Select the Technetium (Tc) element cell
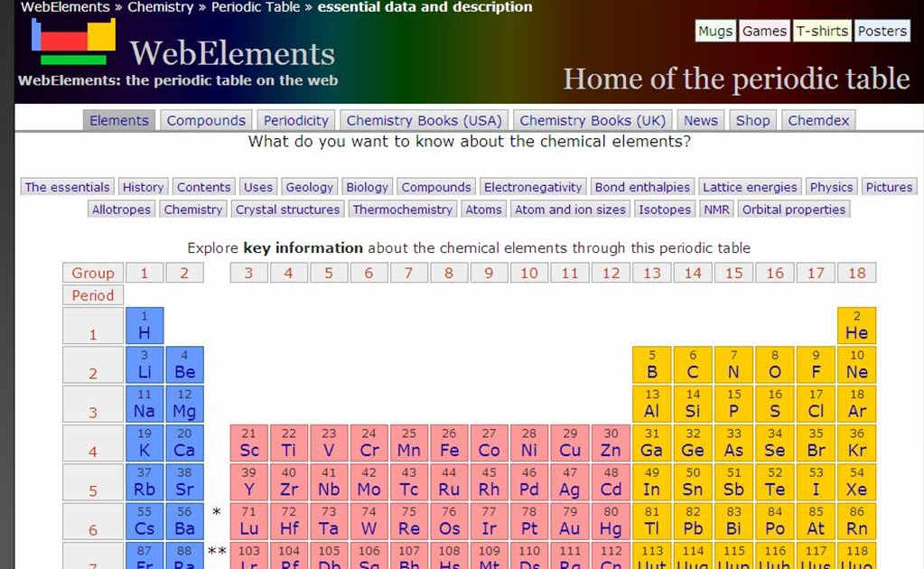 [x=409, y=481]
